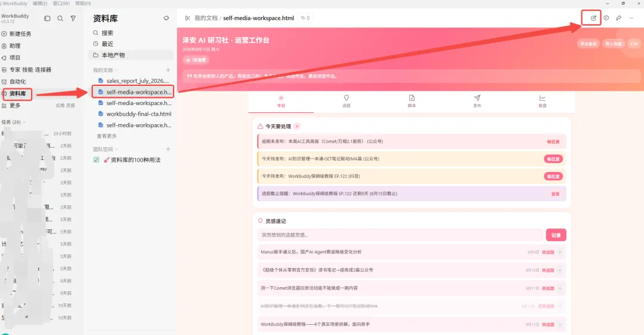
Task: Select 本地产物 folder
Action: pyautogui.click(x=131, y=55)
